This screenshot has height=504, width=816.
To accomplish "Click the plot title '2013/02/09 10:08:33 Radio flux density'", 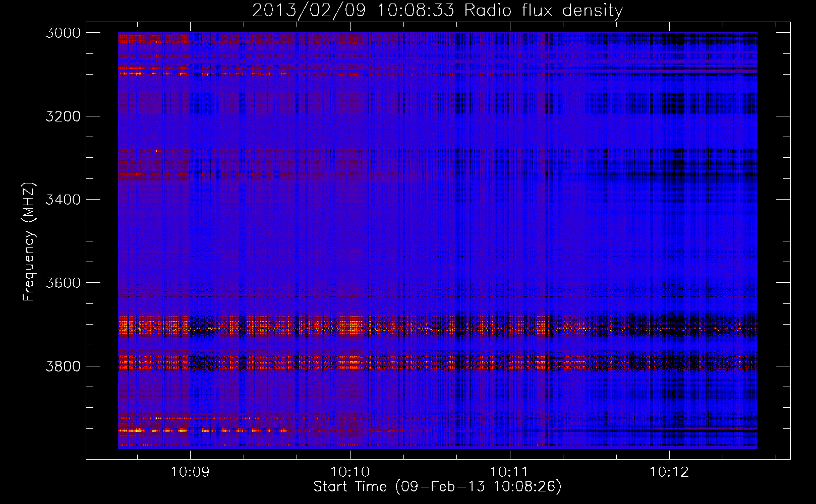I will [x=437, y=10].
